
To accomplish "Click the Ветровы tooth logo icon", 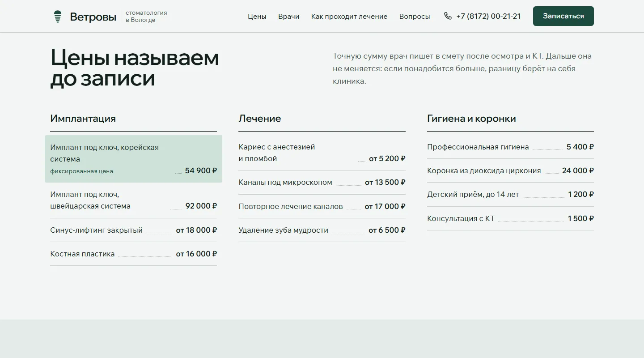I will [57, 17].
